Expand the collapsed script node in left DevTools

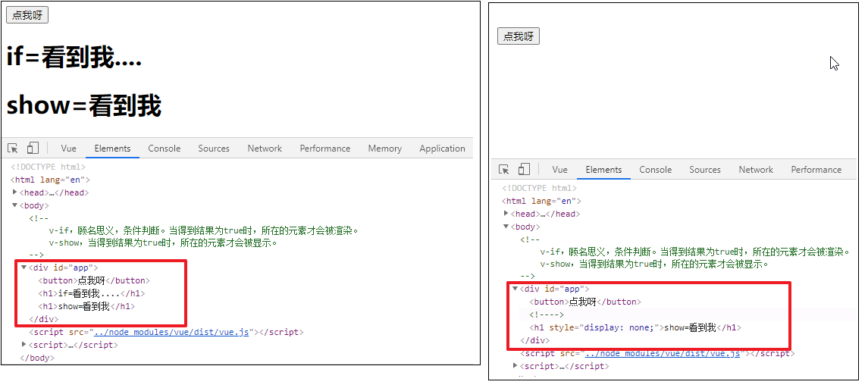click(x=24, y=344)
